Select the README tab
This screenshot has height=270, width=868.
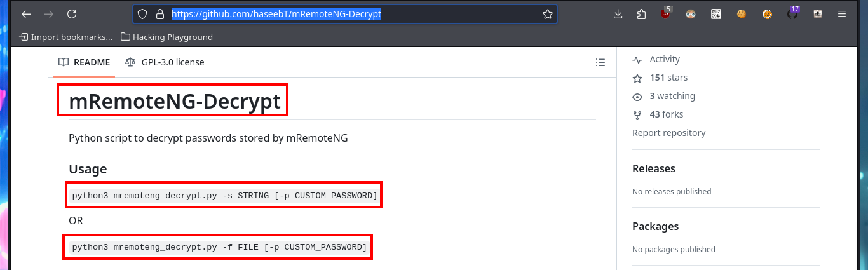pyautogui.click(x=84, y=62)
